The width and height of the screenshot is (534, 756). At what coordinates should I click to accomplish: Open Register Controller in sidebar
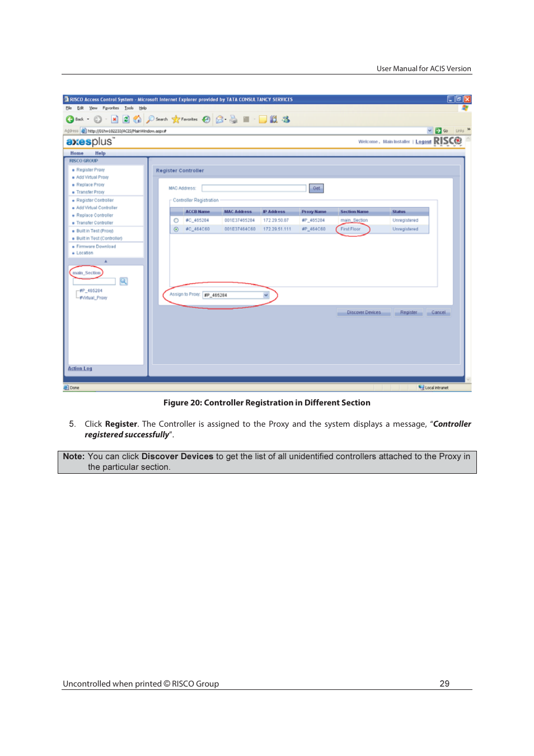(x=95, y=200)
